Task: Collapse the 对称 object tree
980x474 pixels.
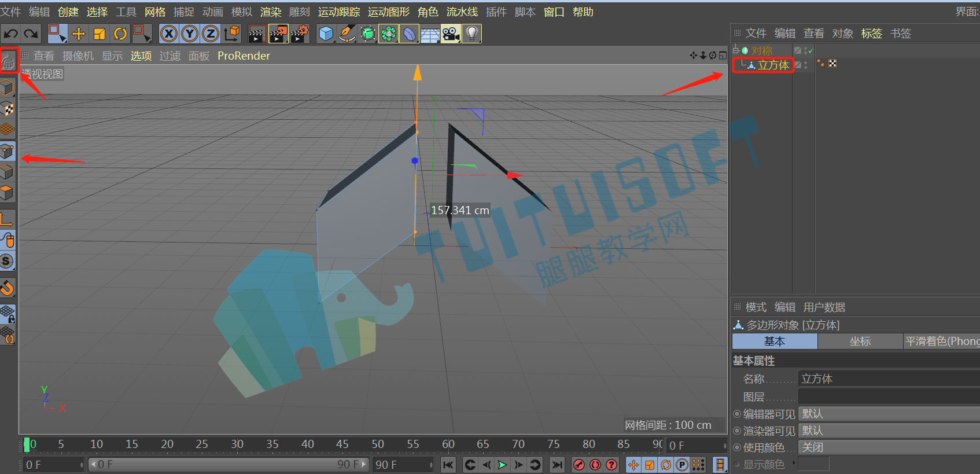Action: pyautogui.click(x=735, y=50)
